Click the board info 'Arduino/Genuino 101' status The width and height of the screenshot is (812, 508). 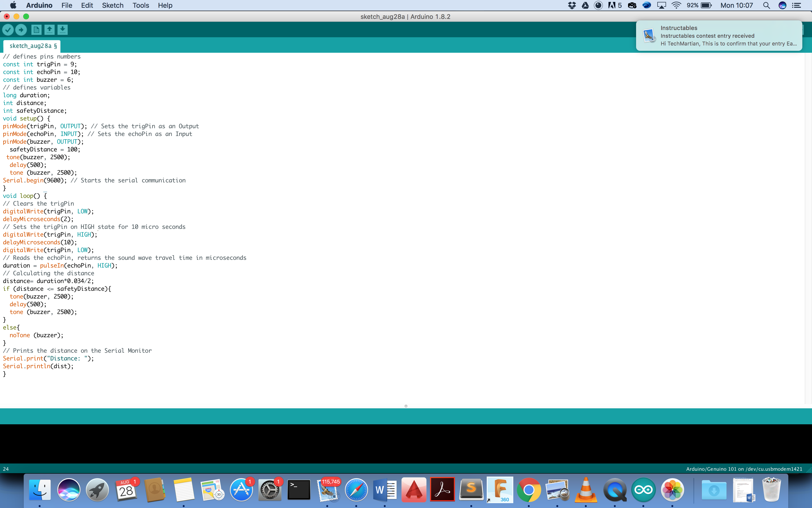(744, 469)
